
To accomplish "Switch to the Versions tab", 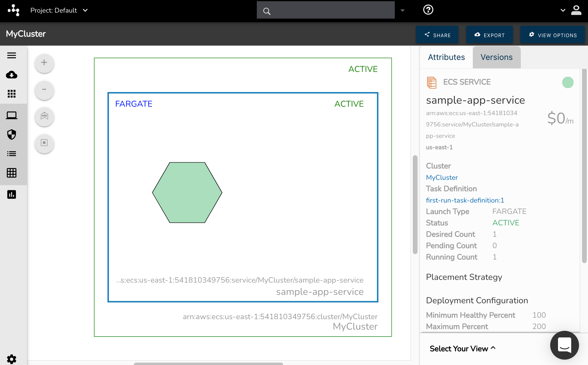I will 496,57.
